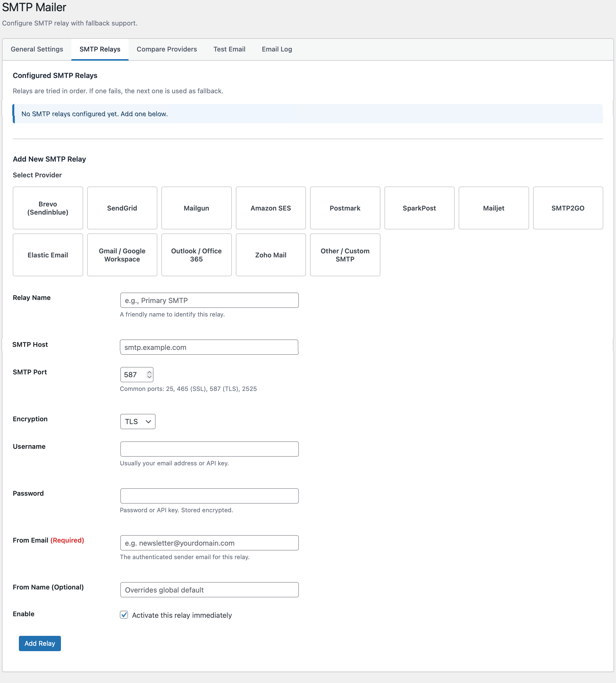
Task: Uncheck Activate this relay immediately
Action: [x=124, y=615]
